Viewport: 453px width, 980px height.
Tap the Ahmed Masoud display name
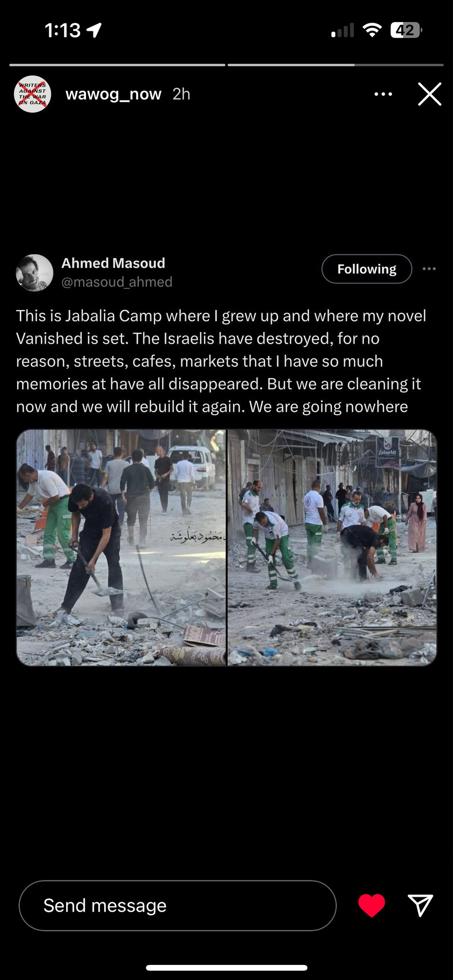[113, 263]
